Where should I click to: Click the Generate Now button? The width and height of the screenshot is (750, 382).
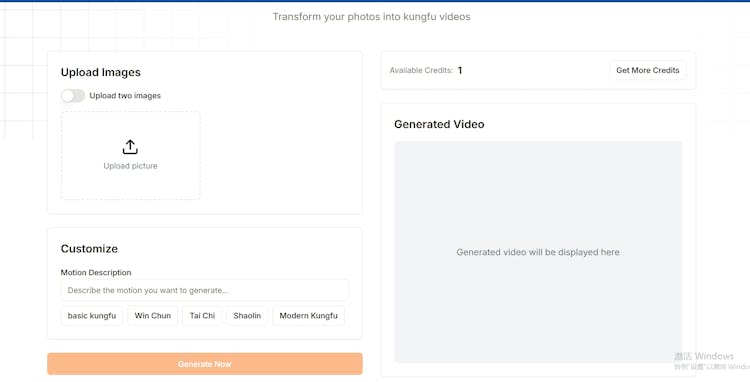tap(205, 364)
